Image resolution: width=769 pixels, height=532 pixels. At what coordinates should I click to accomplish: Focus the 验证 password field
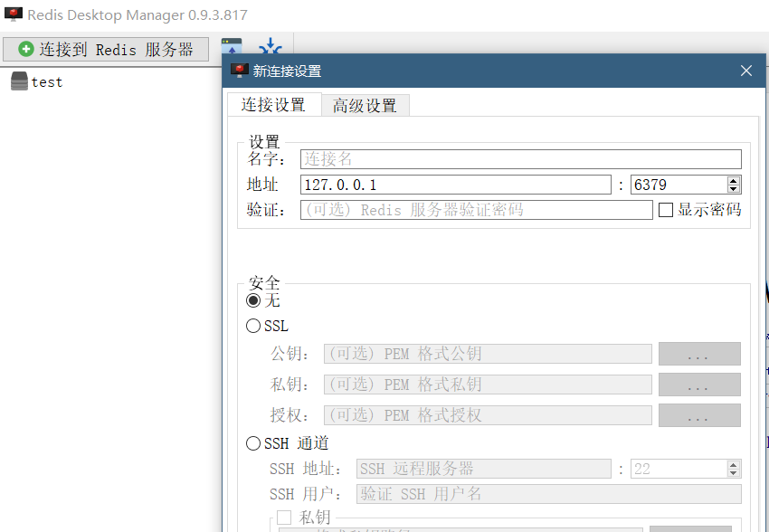click(x=476, y=210)
